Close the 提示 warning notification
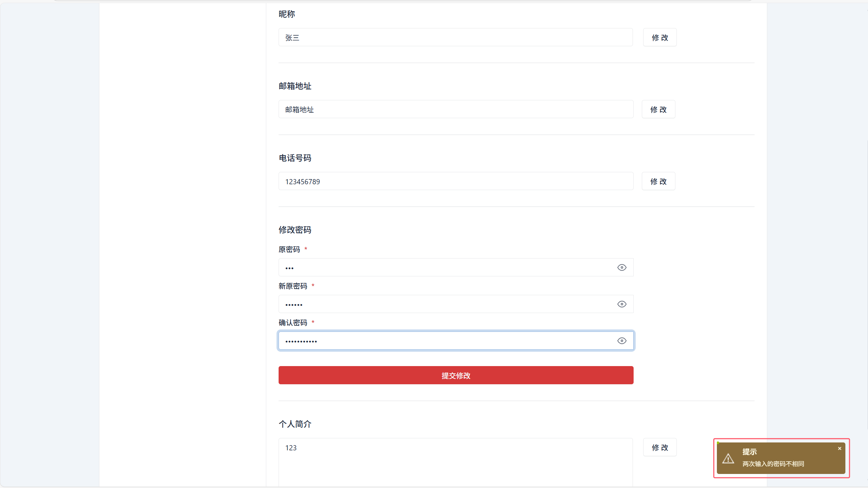This screenshot has width=868, height=488. click(x=840, y=448)
